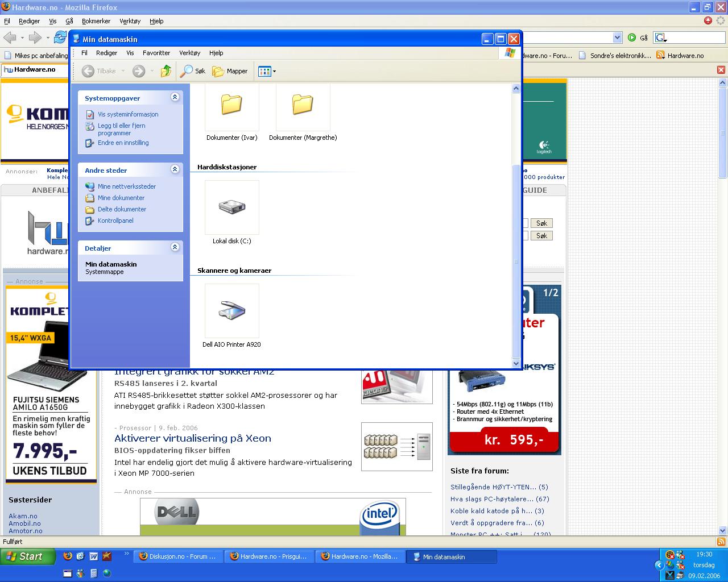Screen dimensions: 728x582
Task: Click the red update arrow icon in Firefox
Action: [x=708, y=20]
